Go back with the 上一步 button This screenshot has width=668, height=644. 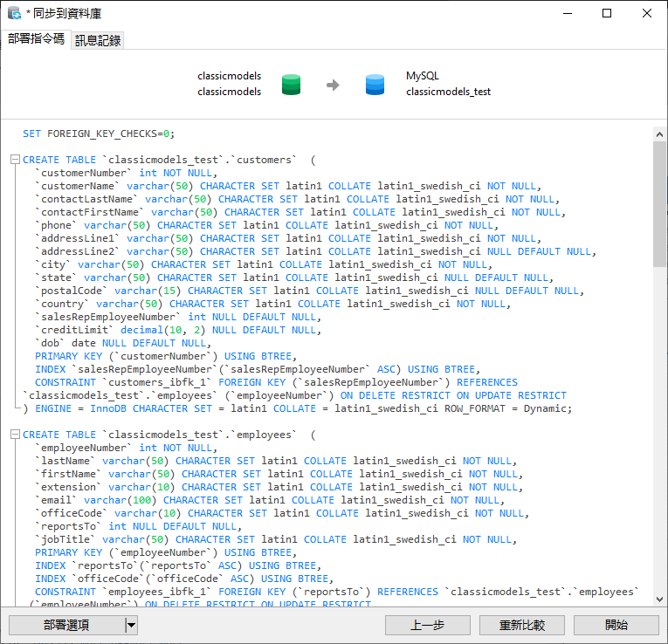click(x=427, y=625)
